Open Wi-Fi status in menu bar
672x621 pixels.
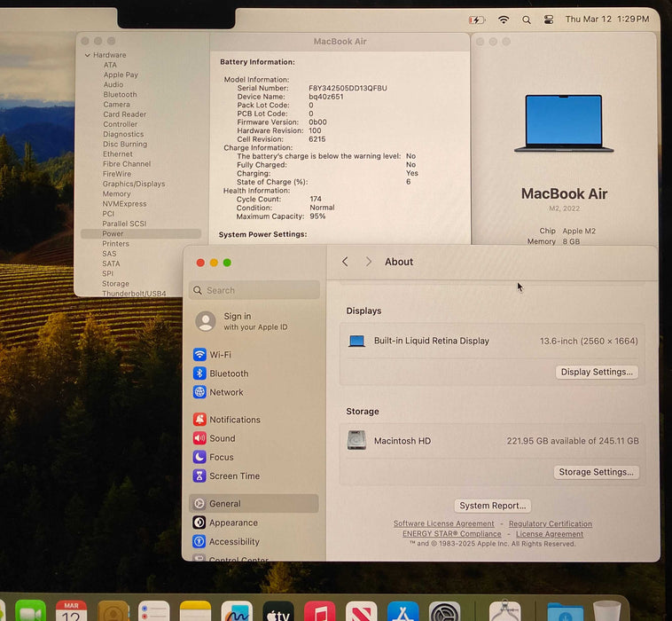point(504,20)
